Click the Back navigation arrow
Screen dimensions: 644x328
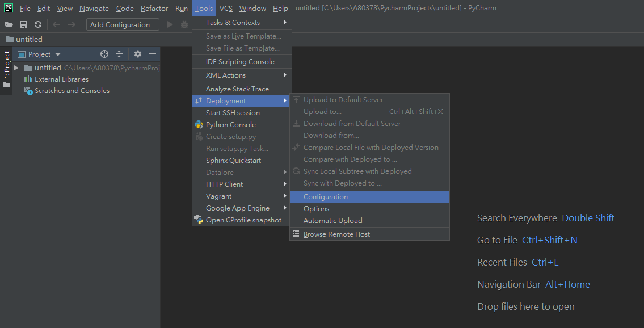coord(57,24)
